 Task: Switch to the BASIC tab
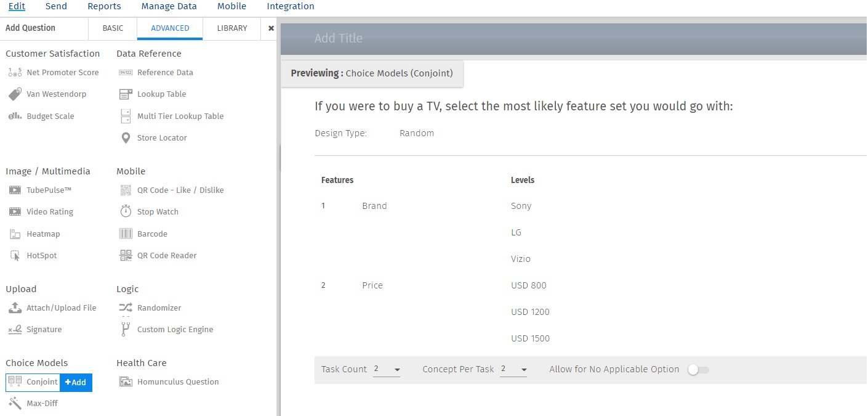click(x=112, y=28)
